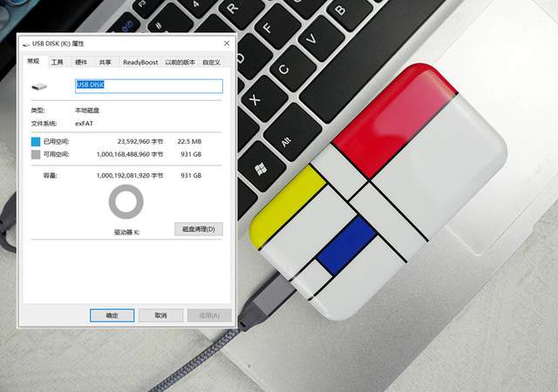Click the 1,000,168,488,960 字节 free bytes value
The image size is (558, 392).
[130, 154]
